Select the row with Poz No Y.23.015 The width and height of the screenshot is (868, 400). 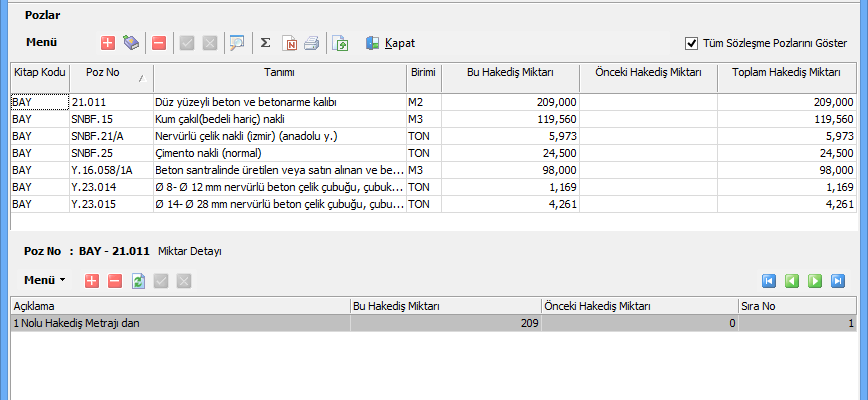[110, 204]
